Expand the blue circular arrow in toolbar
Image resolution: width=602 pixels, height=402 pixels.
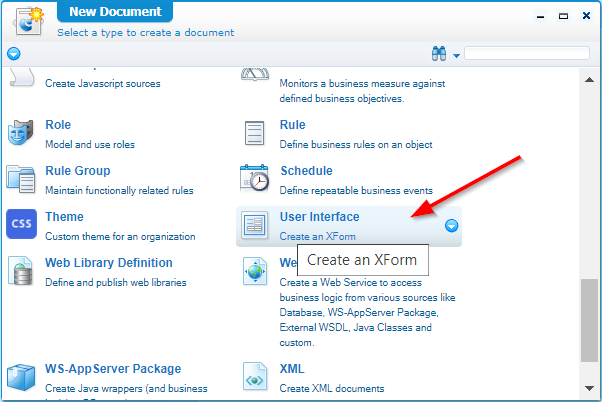coord(13,54)
